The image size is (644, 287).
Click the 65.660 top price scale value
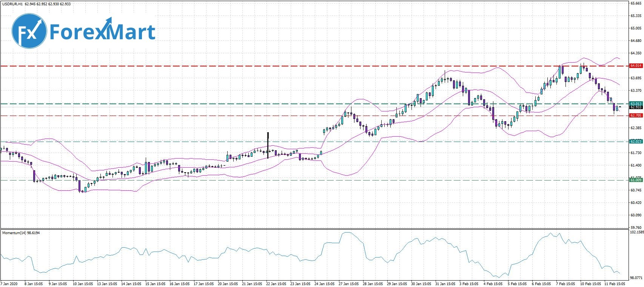636,4
